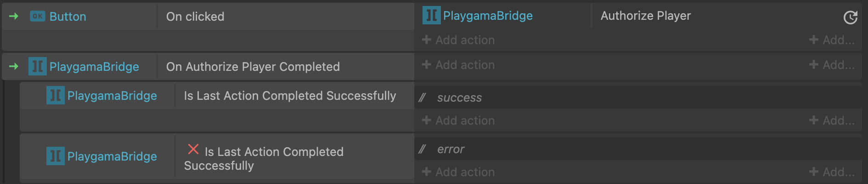
Task: Click PlaygamaBridge icon beside non-inverted success condition
Action: pos(56,96)
